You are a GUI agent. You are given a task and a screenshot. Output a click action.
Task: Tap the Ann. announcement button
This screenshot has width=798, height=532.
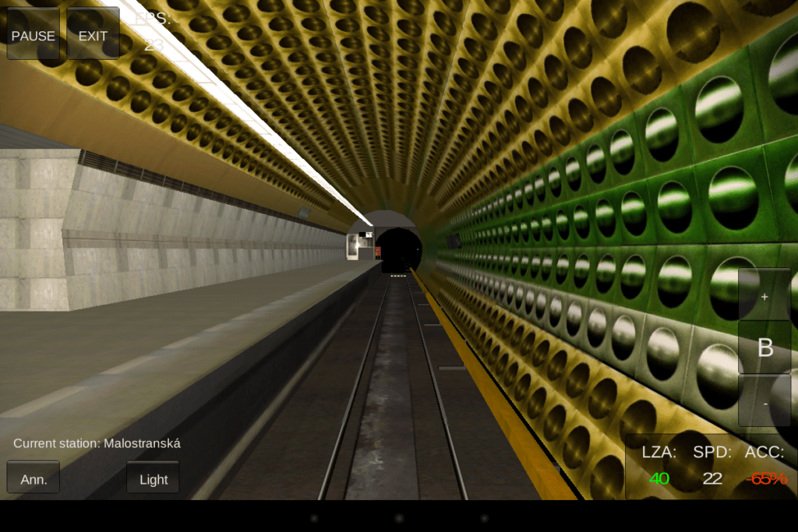coord(33,477)
